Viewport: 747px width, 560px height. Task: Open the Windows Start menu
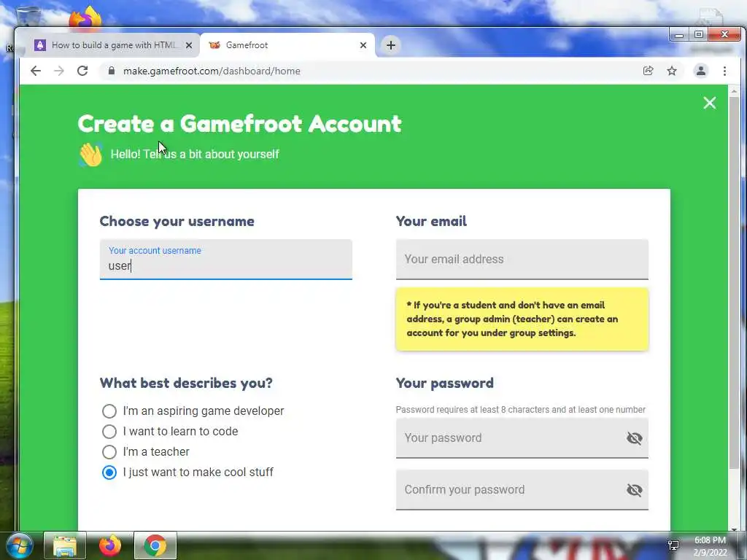20,545
